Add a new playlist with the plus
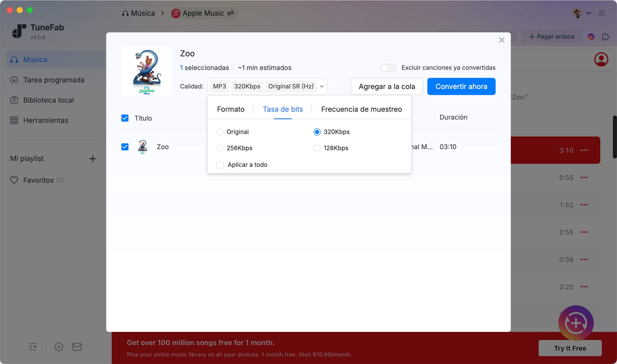 coord(93,158)
